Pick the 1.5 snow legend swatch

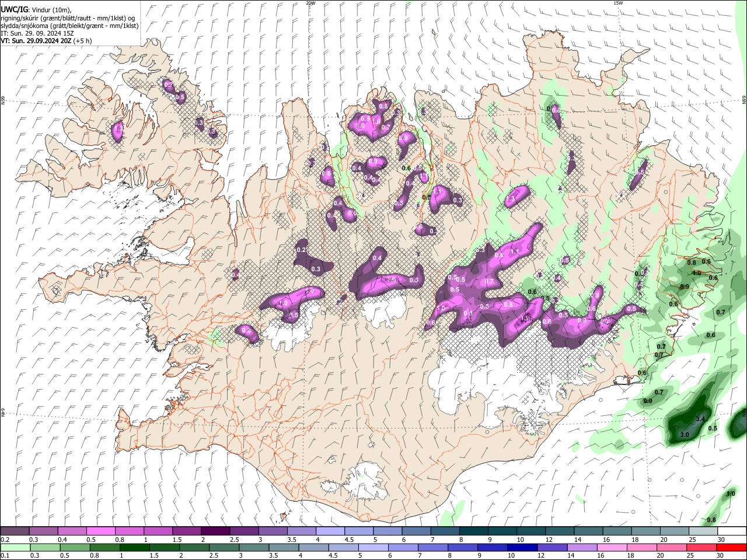coord(187,531)
